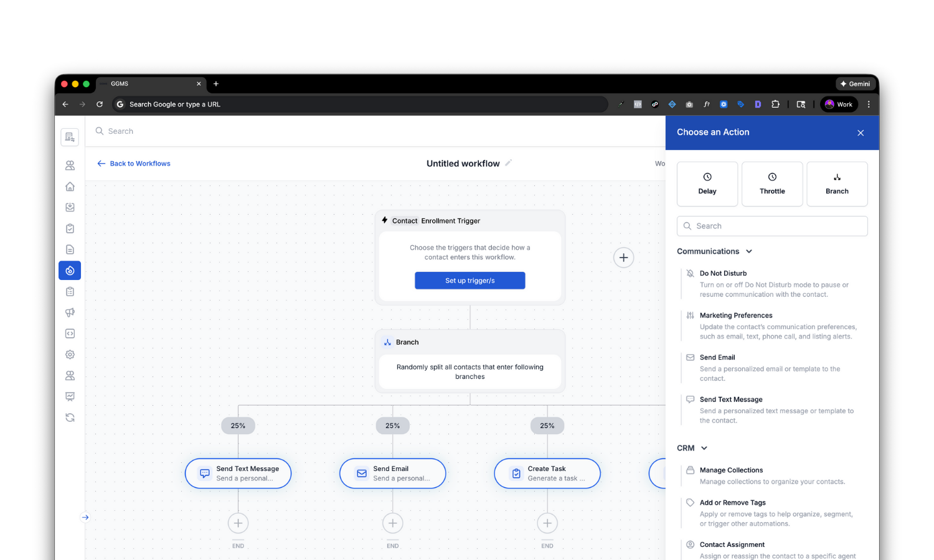The height and width of the screenshot is (560, 934).
Task: Select the Delay action tile
Action: [x=707, y=184]
